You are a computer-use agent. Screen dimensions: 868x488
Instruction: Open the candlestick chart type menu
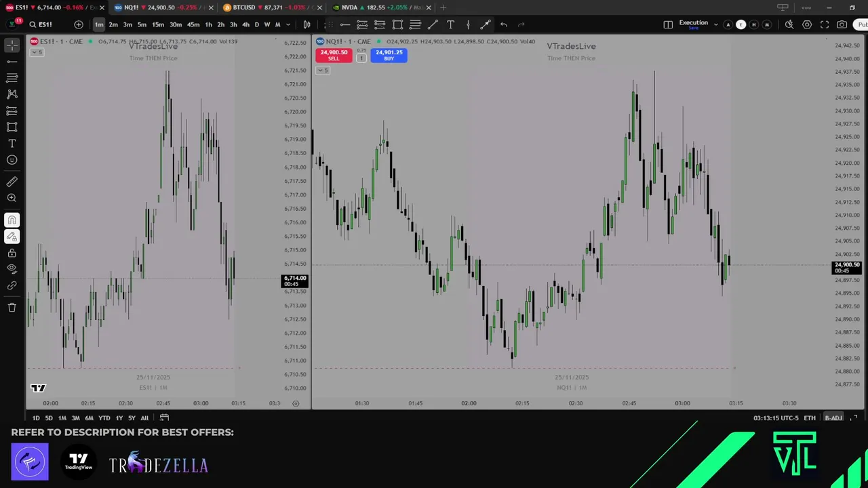(x=307, y=24)
